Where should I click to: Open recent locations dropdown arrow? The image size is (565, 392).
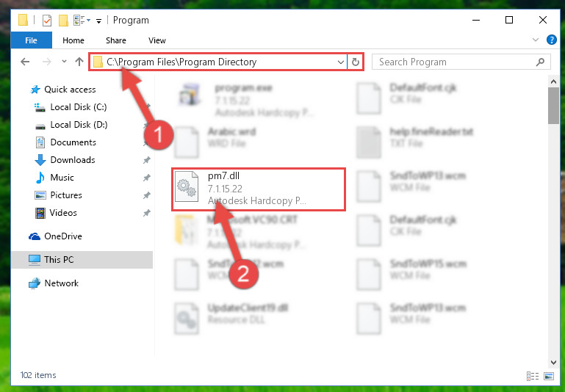[x=64, y=62]
